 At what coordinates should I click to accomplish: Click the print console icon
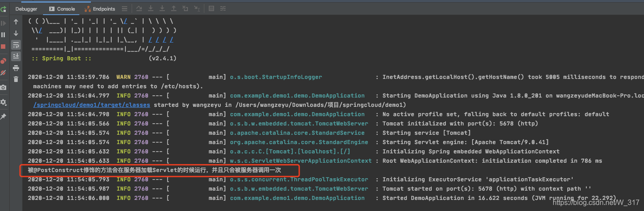point(16,68)
